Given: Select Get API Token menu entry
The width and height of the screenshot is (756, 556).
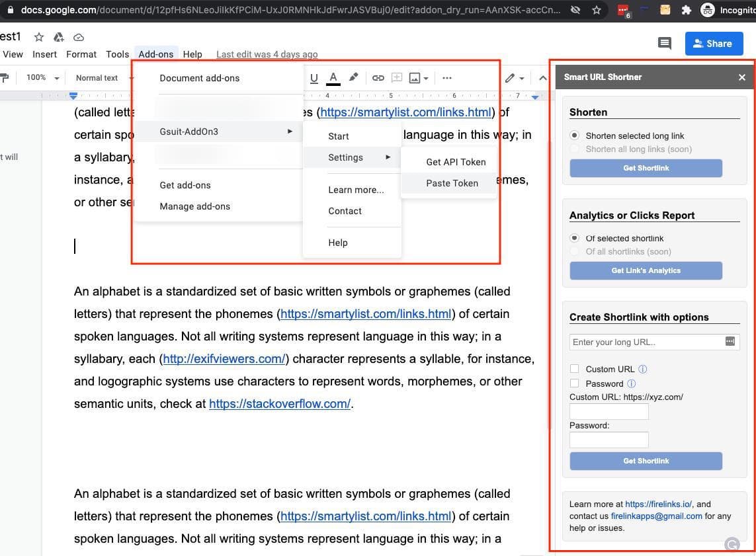Looking at the screenshot, I should point(456,162).
